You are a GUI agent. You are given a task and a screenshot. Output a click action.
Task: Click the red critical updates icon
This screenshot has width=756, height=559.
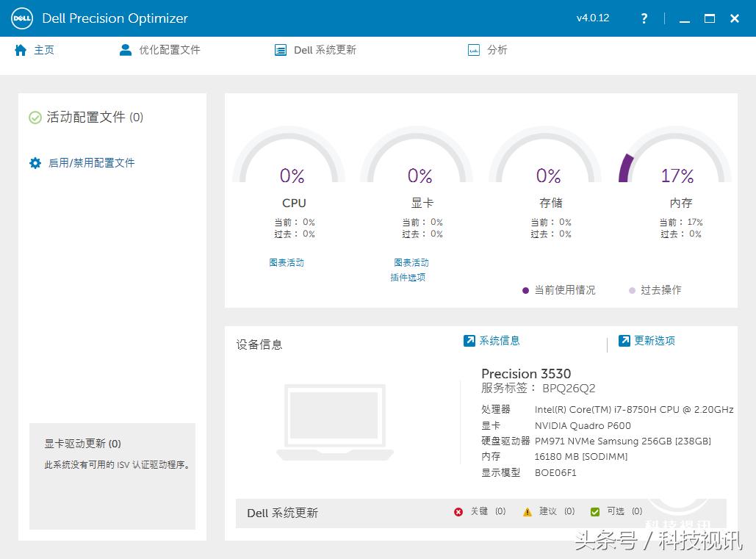coord(458,512)
